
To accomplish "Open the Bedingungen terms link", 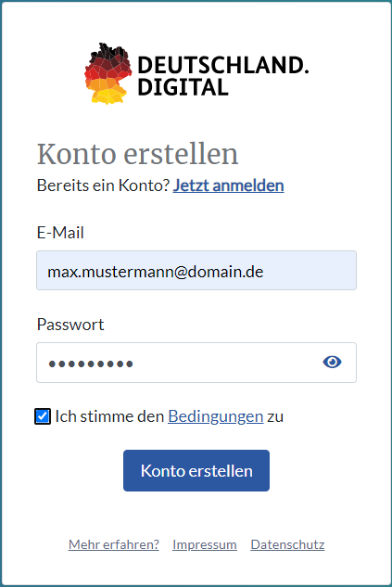I will [x=215, y=416].
